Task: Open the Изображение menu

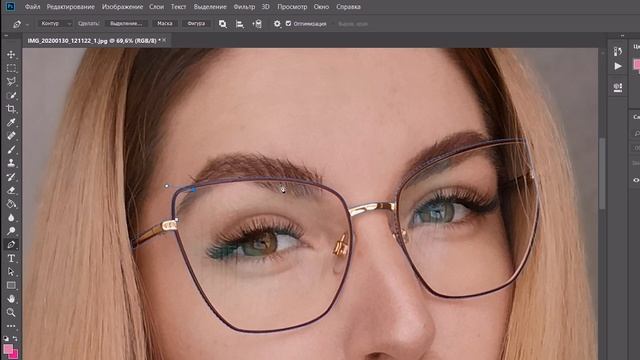Action: (122, 7)
